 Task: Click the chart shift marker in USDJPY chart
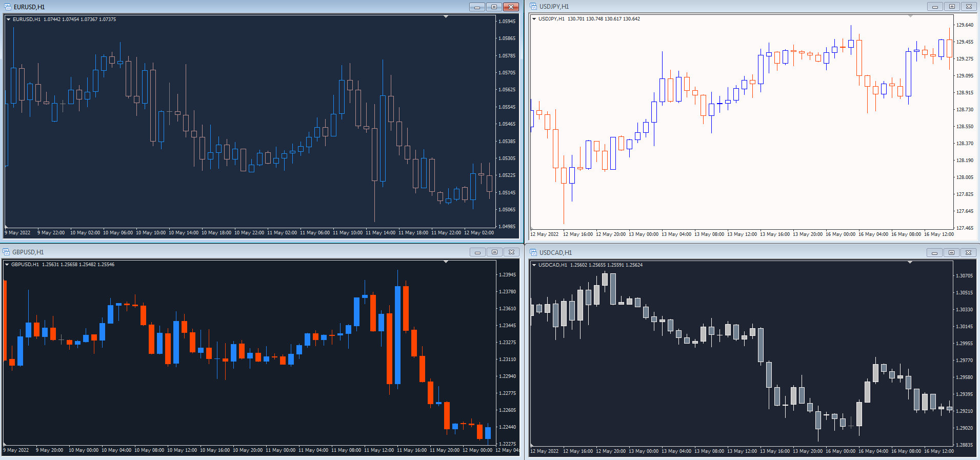coord(911,16)
